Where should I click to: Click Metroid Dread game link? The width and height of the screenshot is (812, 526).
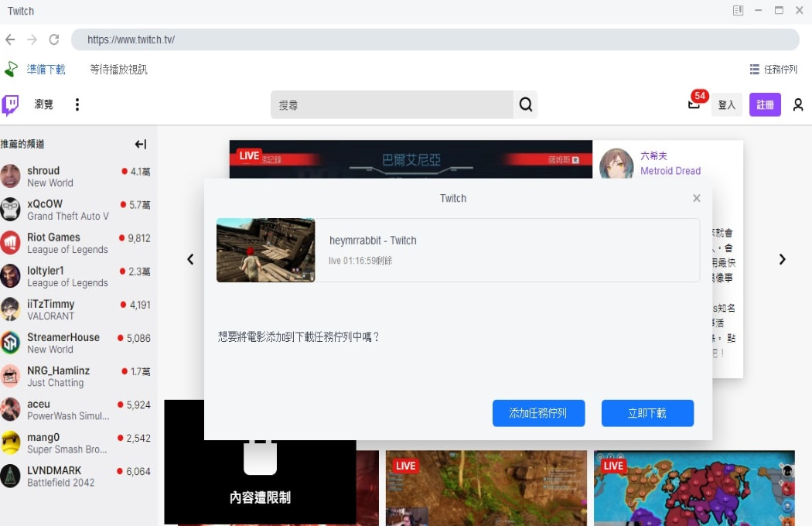pos(670,171)
